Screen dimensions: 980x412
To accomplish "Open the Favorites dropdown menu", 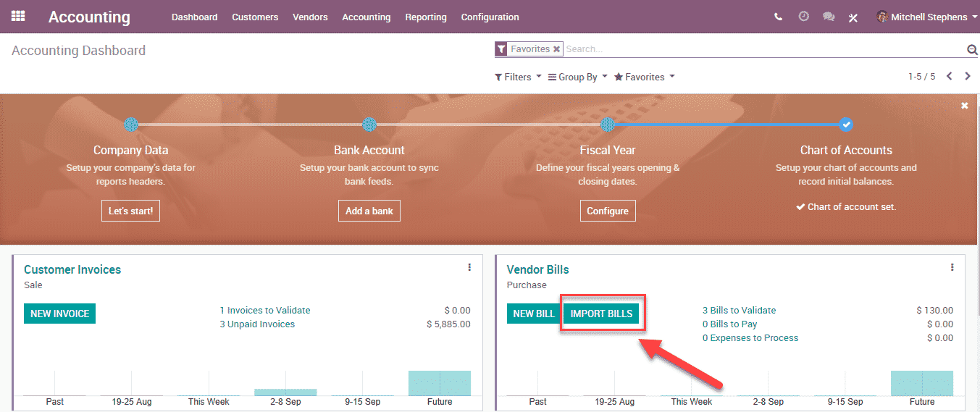I will coord(644,77).
